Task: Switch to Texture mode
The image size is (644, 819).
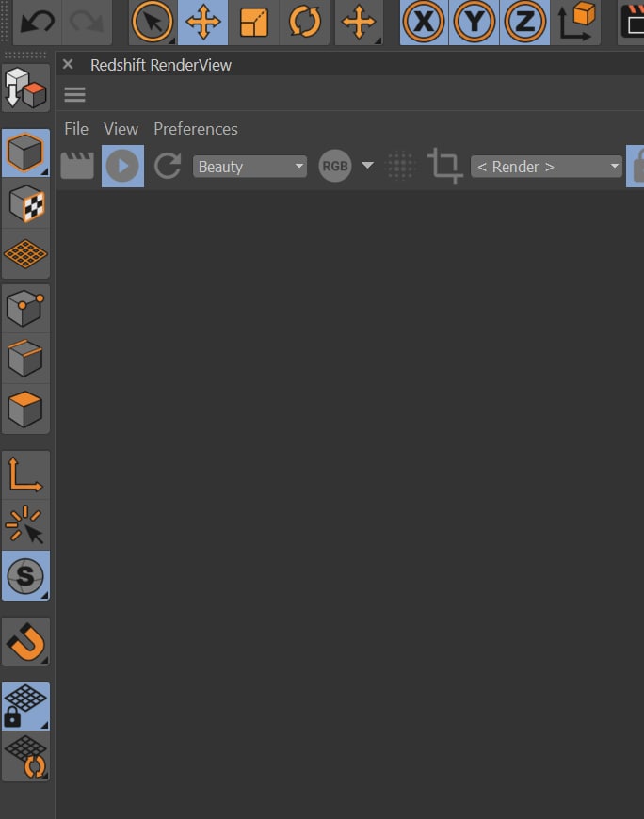Action: tap(25, 203)
